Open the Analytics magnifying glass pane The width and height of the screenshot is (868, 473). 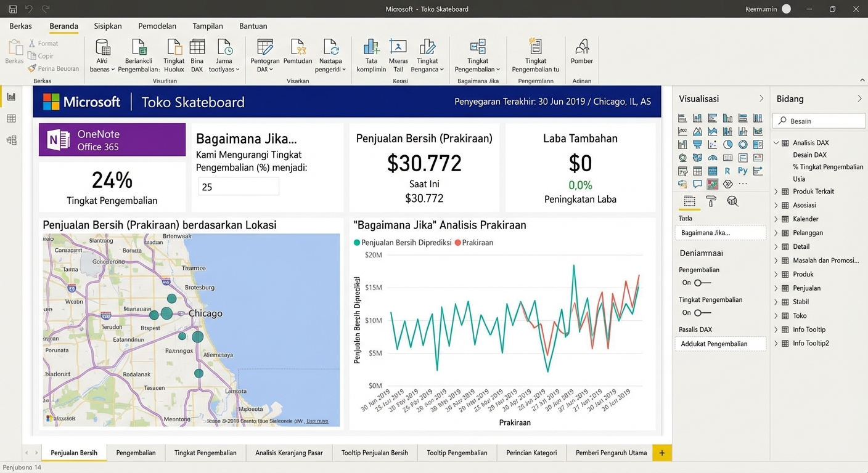(x=734, y=201)
